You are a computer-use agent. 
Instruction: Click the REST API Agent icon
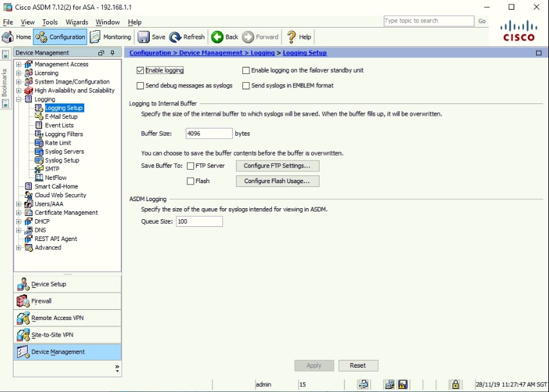click(x=28, y=238)
